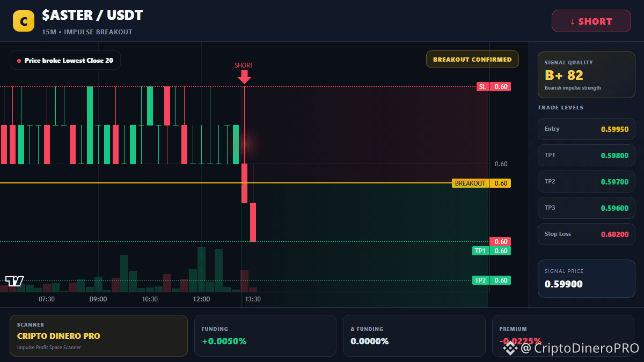The height and width of the screenshot is (362, 644).
Task: Click the 13:30 time axis label
Action: coord(253,299)
